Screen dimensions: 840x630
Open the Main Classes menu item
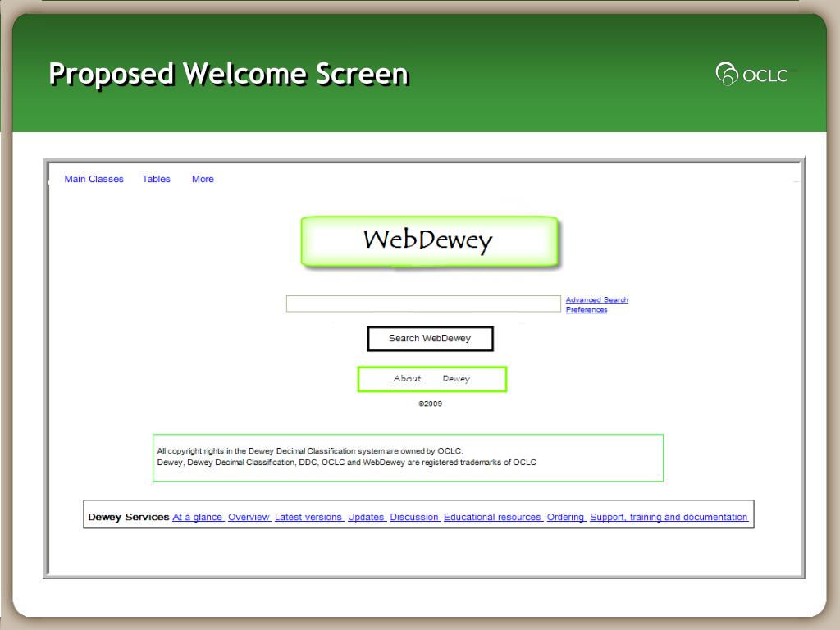click(x=94, y=179)
